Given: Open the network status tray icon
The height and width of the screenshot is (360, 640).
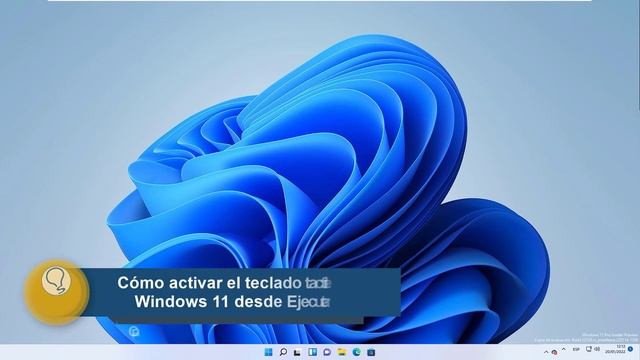Looking at the screenshot, I should 589,349.
